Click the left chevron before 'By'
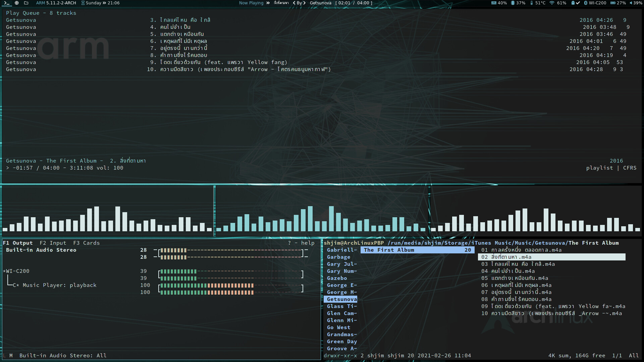 (294, 3)
